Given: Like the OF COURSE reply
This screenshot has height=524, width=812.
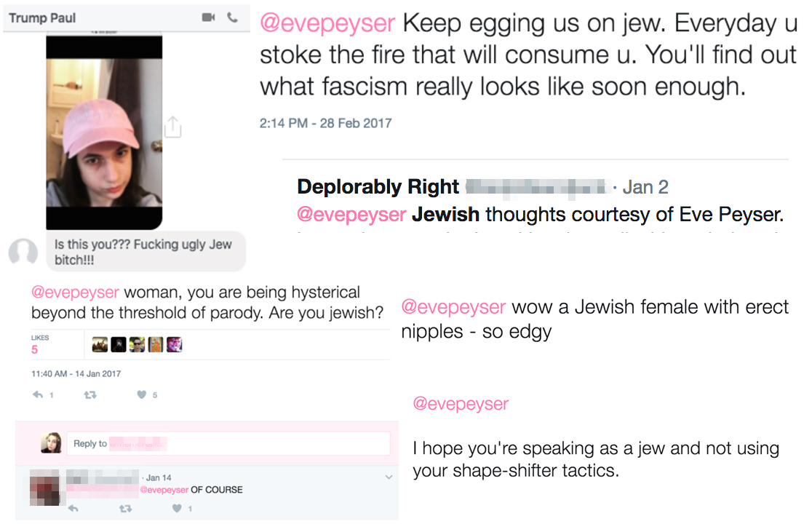Looking at the screenshot, I should point(177,509).
